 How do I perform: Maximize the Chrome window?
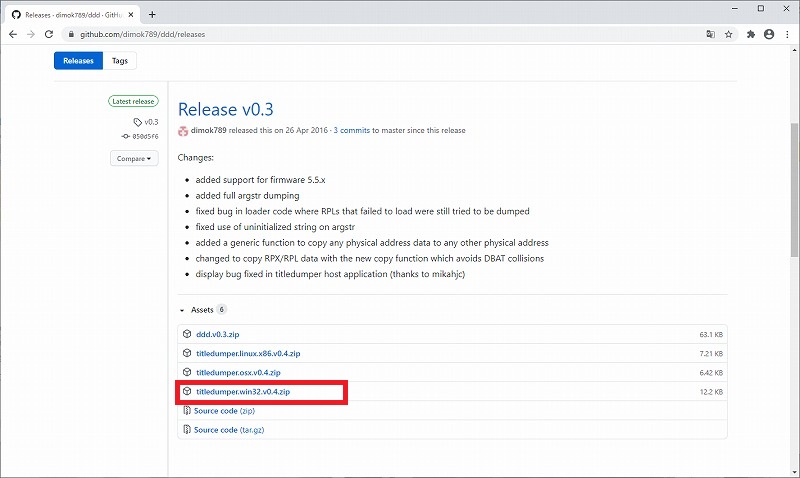[x=761, y=9]
